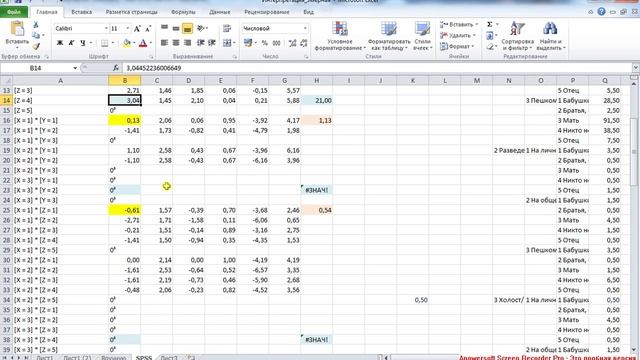Open Стили ячеек gallery
This screenshot has height=360, width=640.
click(422, 37)
